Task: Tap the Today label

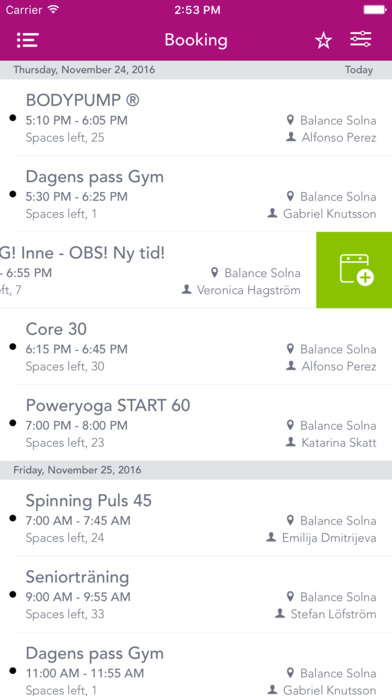Action: click(359, 70)
